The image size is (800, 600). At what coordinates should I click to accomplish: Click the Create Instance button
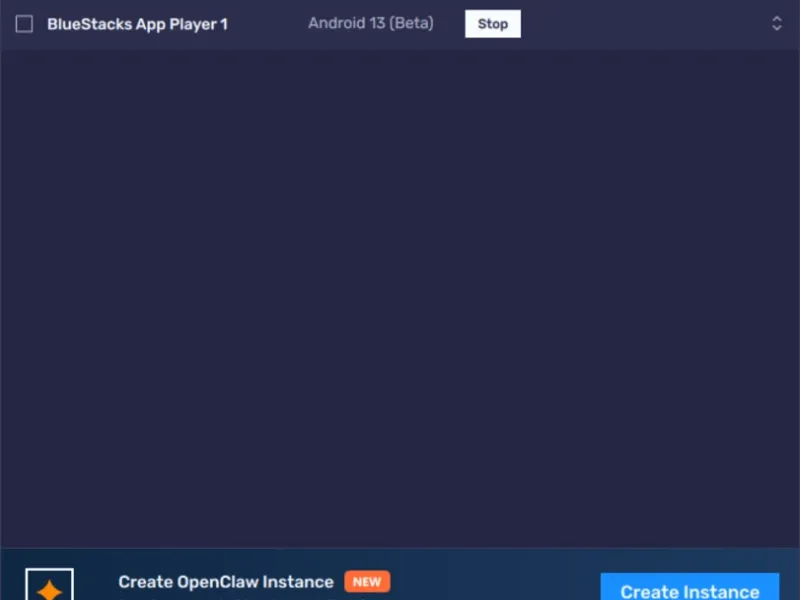click(x=690, y=588)
